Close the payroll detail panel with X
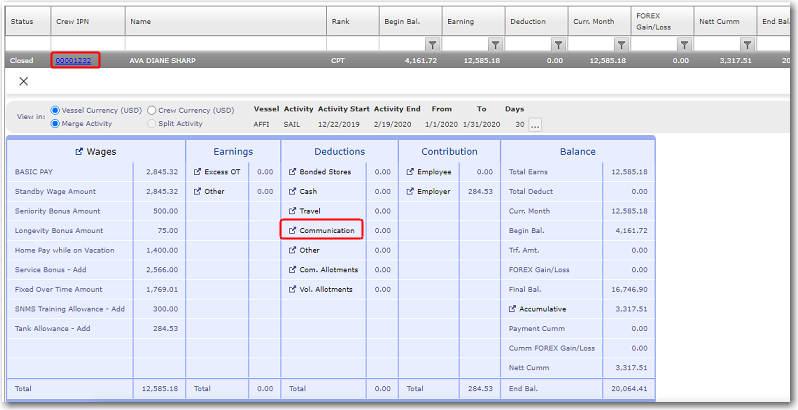Screen dimensions: 798x410 24,81
